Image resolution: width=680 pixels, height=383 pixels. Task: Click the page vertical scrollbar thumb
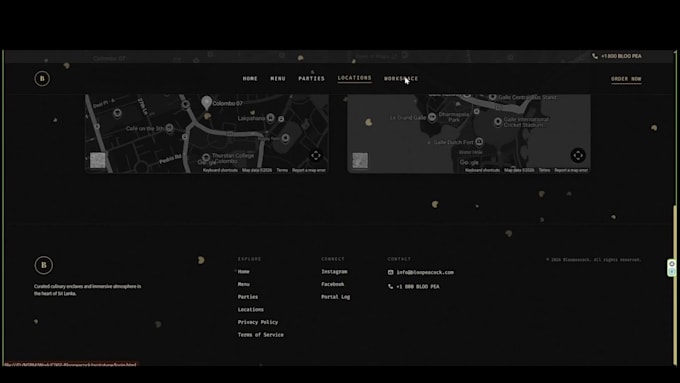click(675, 284)
